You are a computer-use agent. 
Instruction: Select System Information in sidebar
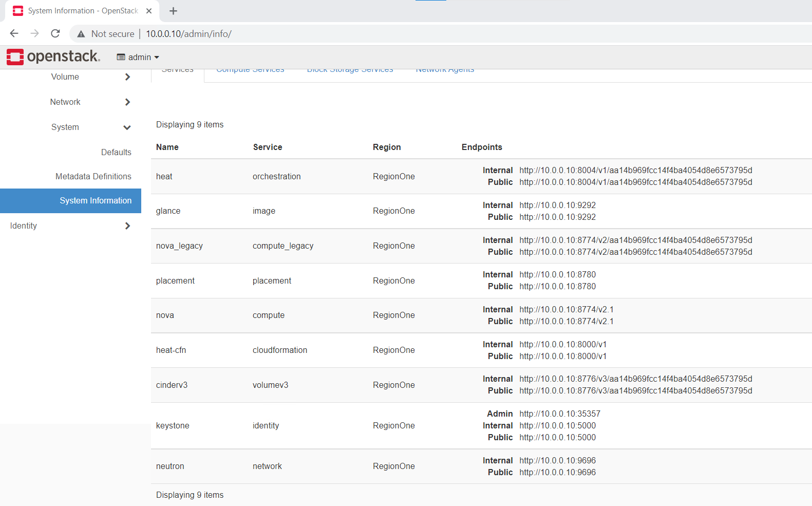(96, 201)
